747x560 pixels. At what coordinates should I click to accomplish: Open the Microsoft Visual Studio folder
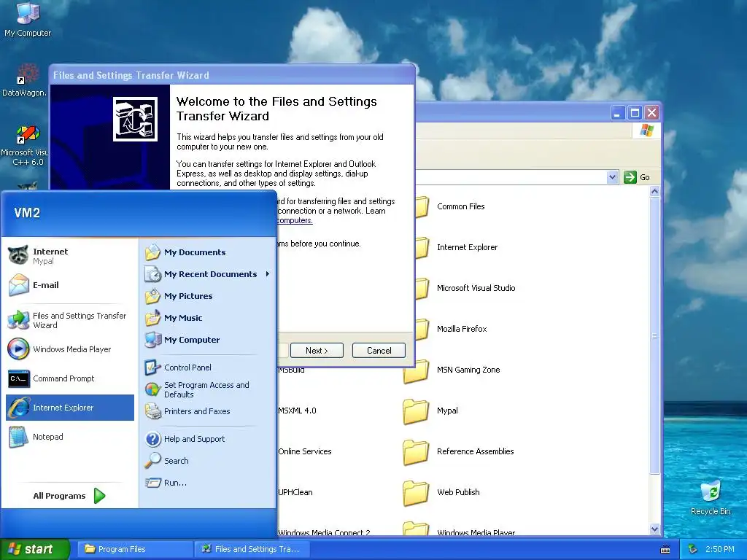click(x=466, y=288)
